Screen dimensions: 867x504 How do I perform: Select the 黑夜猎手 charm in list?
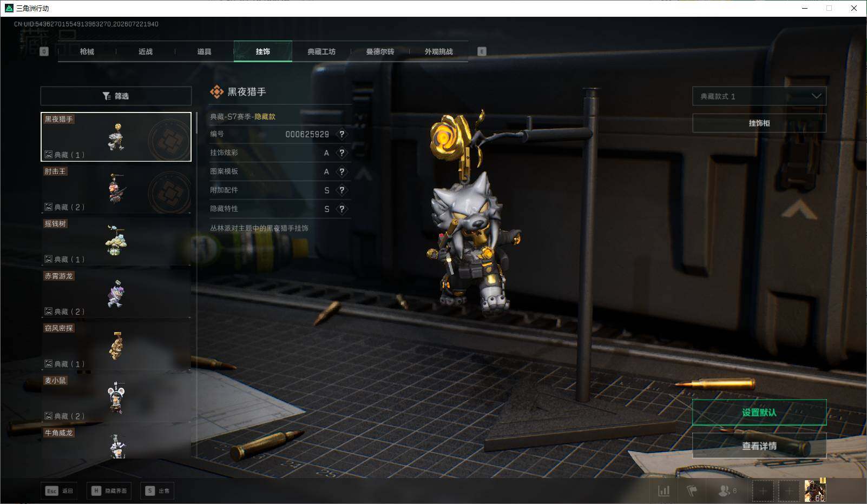[x=116, y=137]
